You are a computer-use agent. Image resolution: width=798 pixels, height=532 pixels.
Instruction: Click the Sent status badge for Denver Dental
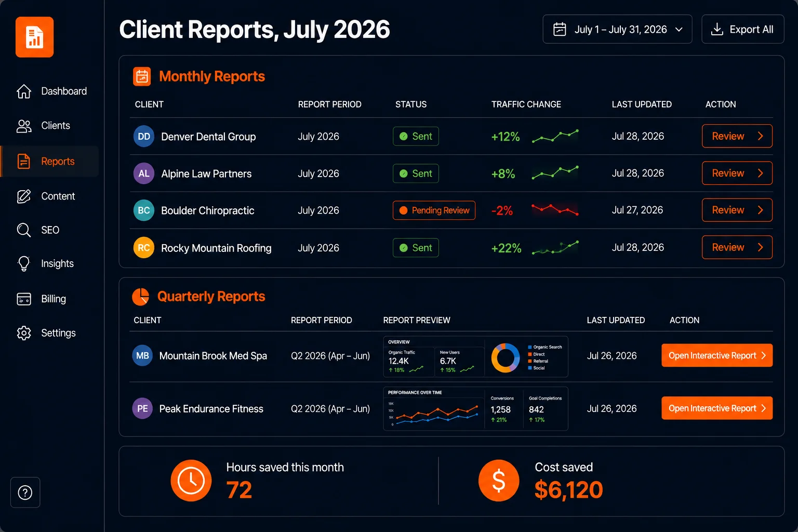pyautogui.click(x=416, y=136)
